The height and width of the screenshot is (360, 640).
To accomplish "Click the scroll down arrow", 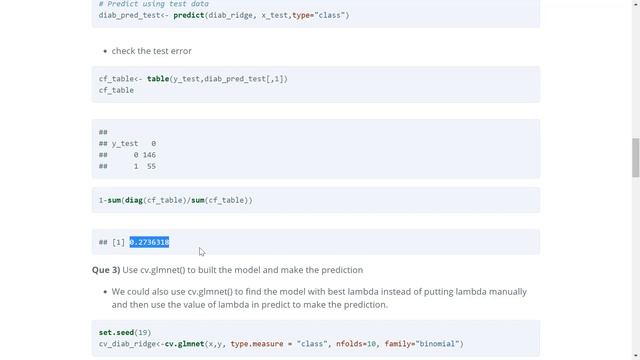I will pos(636,356).
